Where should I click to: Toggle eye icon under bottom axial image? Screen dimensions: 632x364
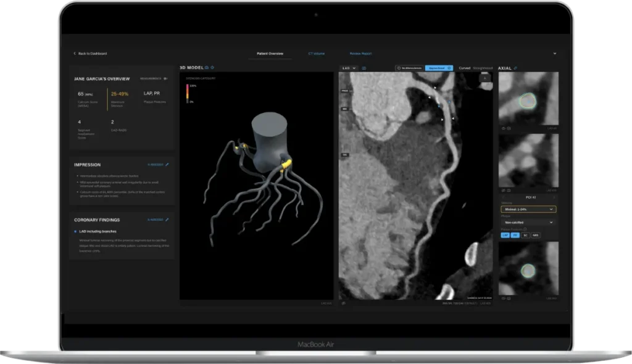coord(504,298)
